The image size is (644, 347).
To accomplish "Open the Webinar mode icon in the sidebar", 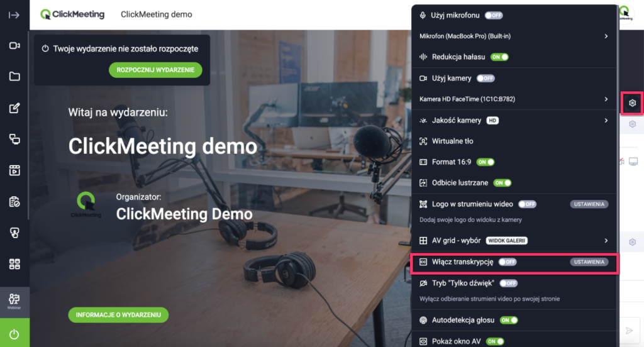I will (14, 302).
